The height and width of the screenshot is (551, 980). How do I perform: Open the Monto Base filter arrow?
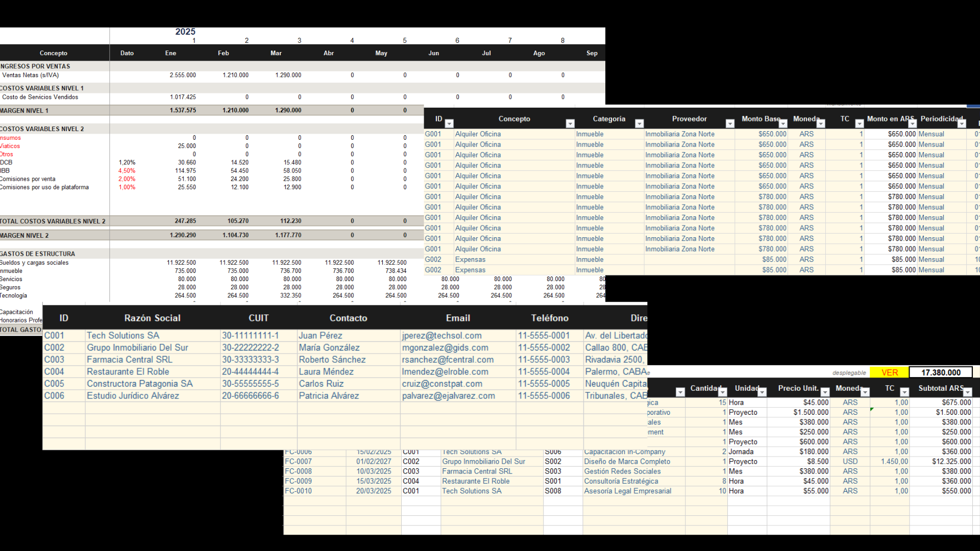[x=783, y=123]
